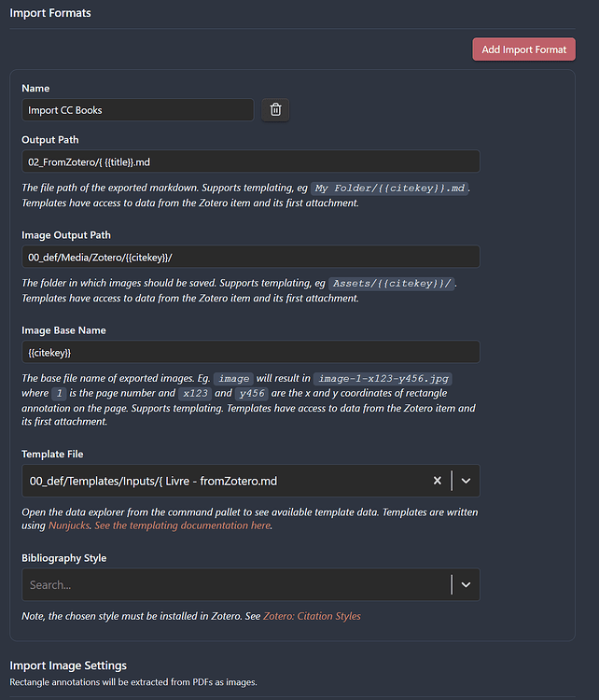Screen dimensions: 599x700
Task: Click the Livre - fromZotero.md template value
Action: point(154,481)
